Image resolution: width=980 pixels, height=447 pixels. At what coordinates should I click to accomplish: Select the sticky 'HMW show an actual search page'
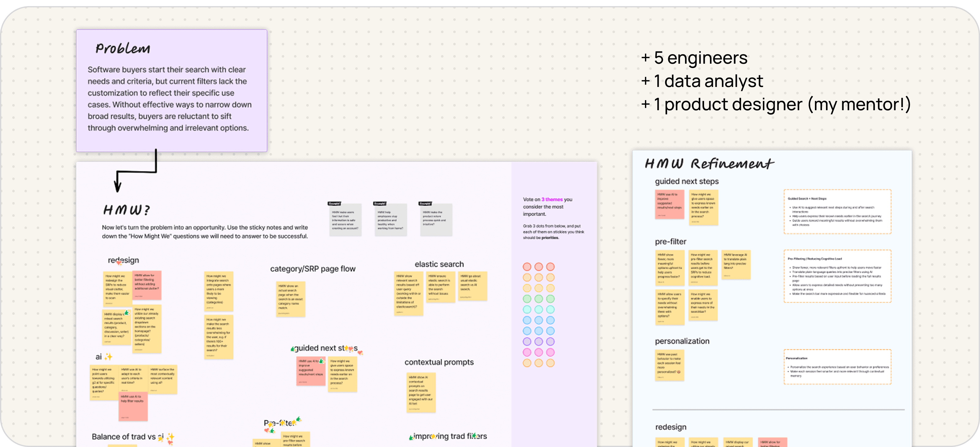pos(291,299)
